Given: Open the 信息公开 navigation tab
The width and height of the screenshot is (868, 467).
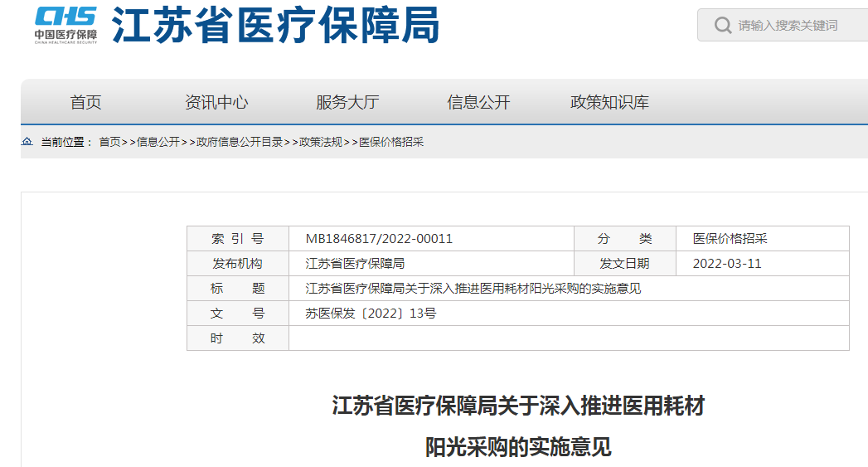Looking at the screenshot, I should point(478,102).
